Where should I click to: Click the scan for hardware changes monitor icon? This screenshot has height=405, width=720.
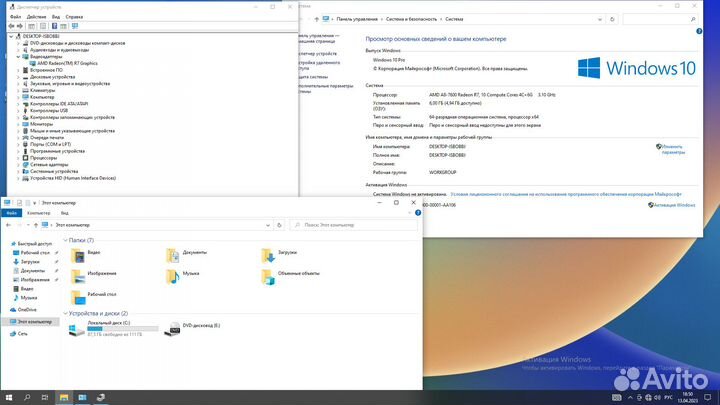[x=75, y=26]
